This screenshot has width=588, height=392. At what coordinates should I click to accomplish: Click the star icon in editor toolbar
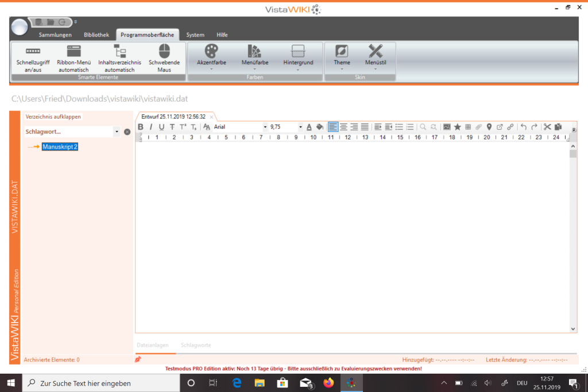click(x=458, y=127)
